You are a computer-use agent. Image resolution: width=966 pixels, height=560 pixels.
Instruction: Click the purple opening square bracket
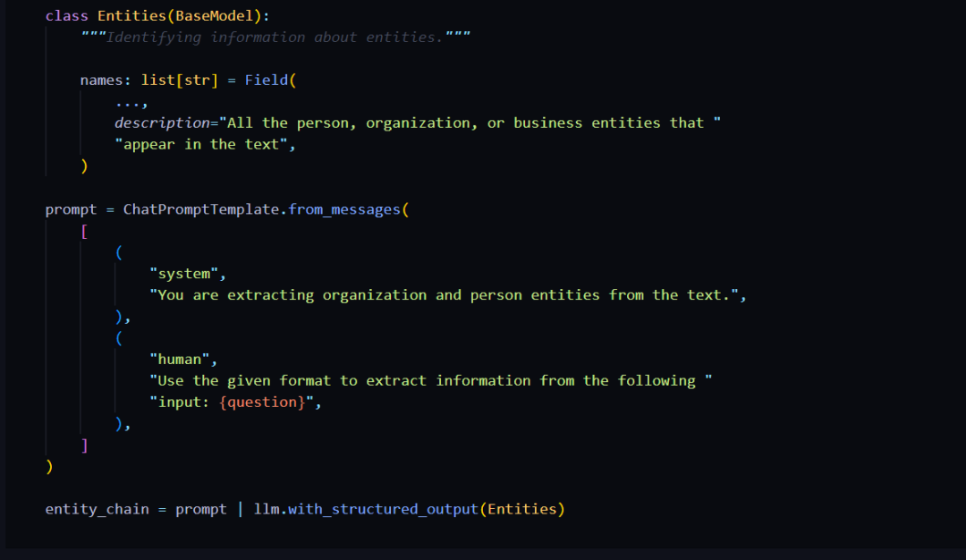point(84,230)
